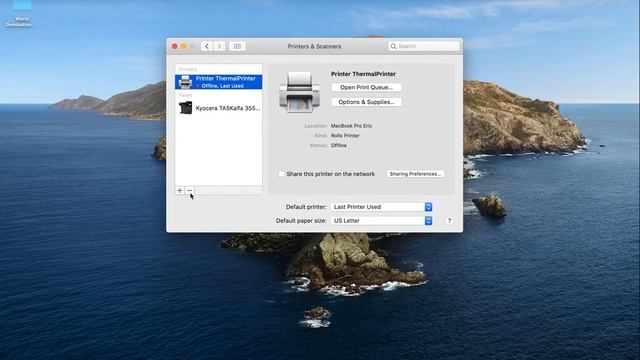
Task: Remove the printer with the minus button
Action: [x=189, y=190]
